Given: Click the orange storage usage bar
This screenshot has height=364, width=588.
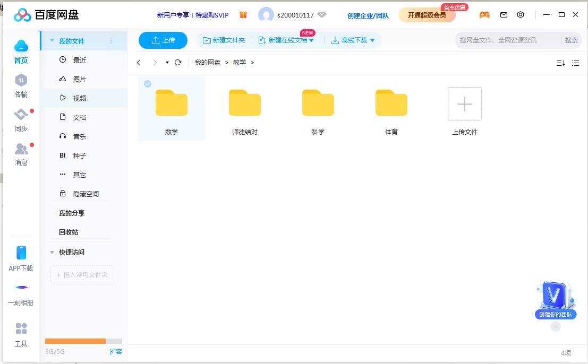Looking at the screenshot, I should pos(75,341).
